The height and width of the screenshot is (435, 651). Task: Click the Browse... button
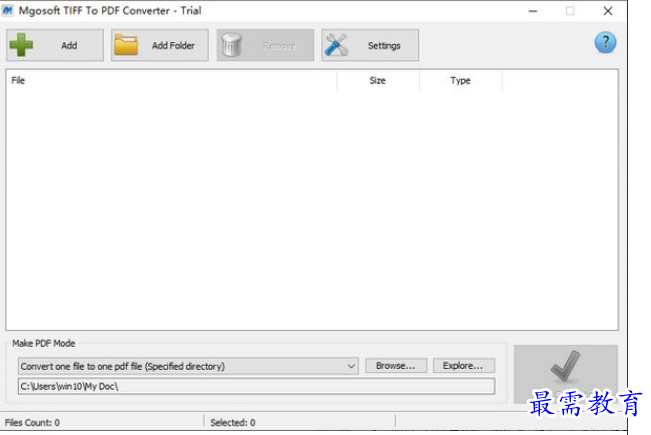396,366
